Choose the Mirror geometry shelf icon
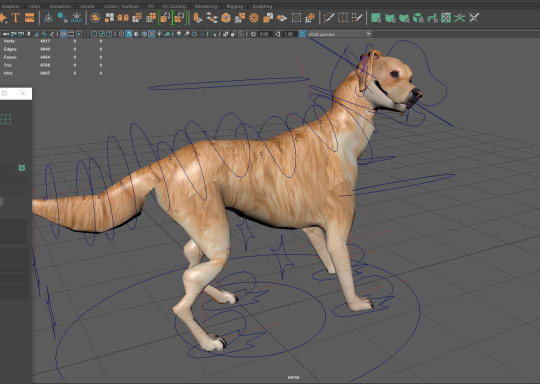Viewport: 540px width, 384px height. [x=123, y=18]
